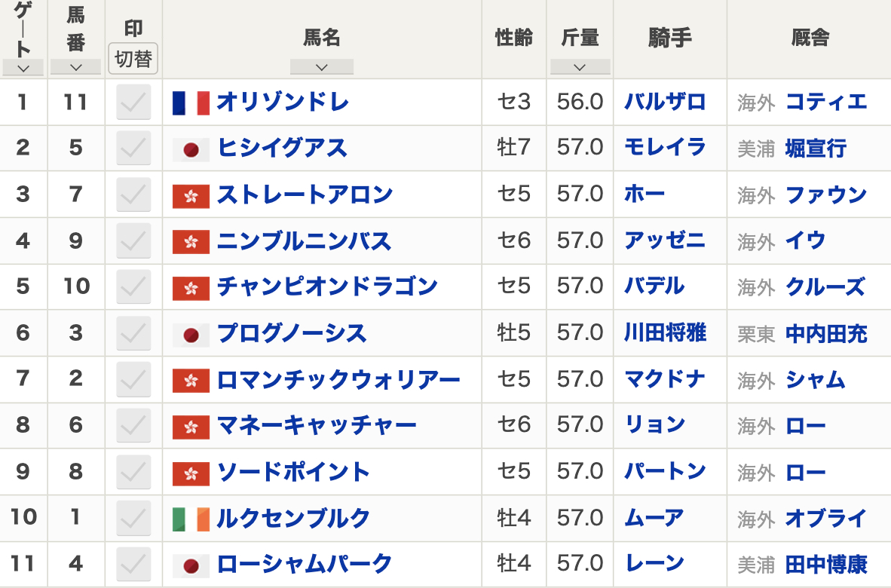The height and width of the screenshot is (588, 891).
Task: Click the Japan flag beside プログノーシス
Action: [191, 335]
